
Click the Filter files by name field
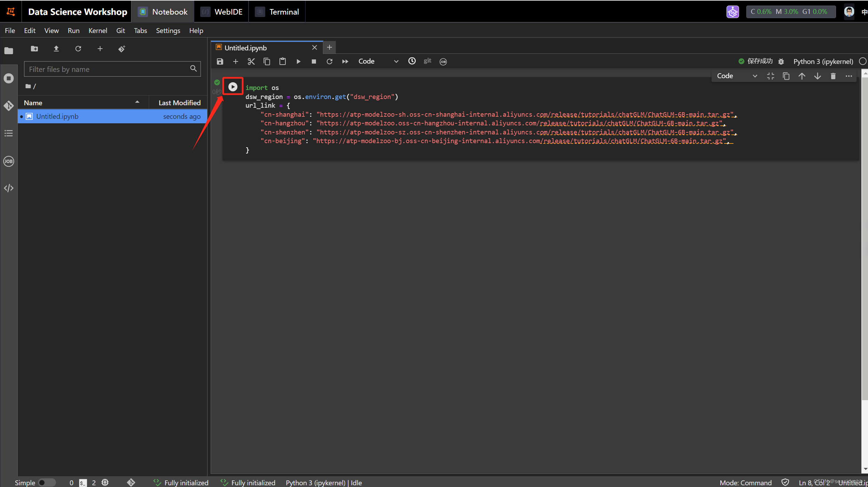(112, 69)
